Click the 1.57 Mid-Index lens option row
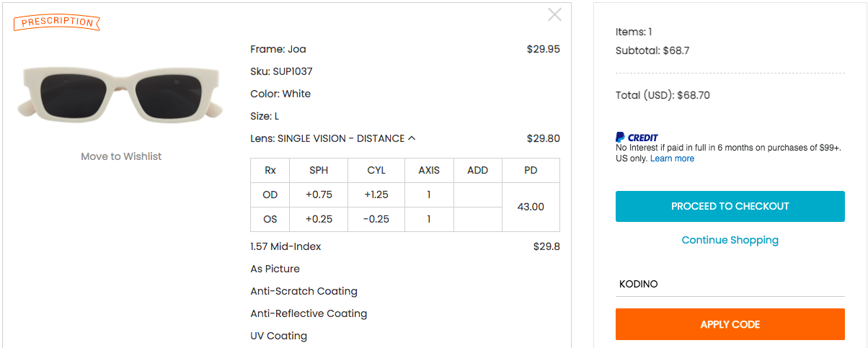This screenshot has height=348, width=868. click(x=405, y=246)
